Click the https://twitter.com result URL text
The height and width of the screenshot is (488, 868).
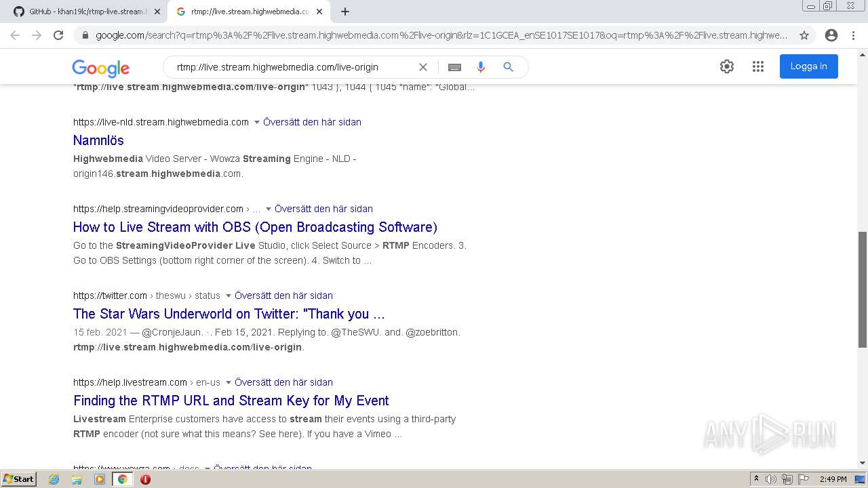point(110,296)
